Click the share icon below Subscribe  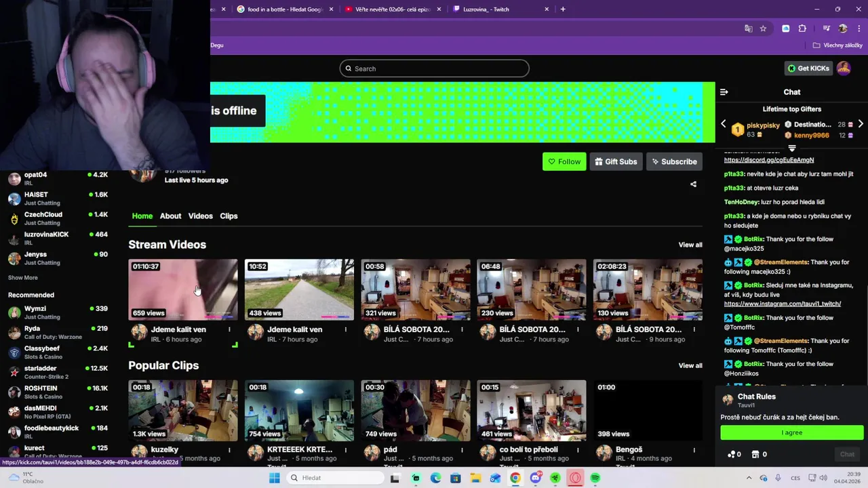[x=693, y=184]
